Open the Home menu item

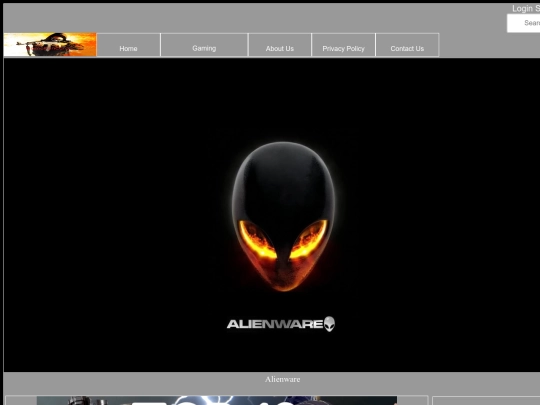(x=128, y=45)
